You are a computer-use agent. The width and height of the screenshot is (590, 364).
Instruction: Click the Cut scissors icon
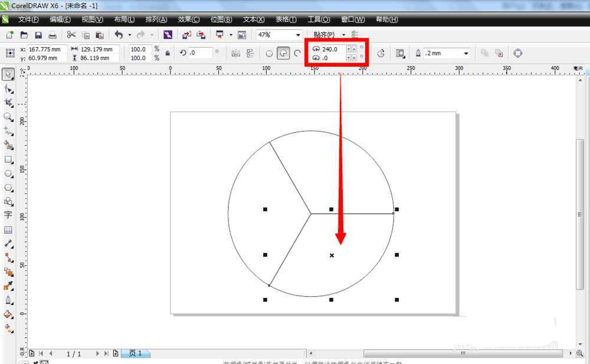71,35
